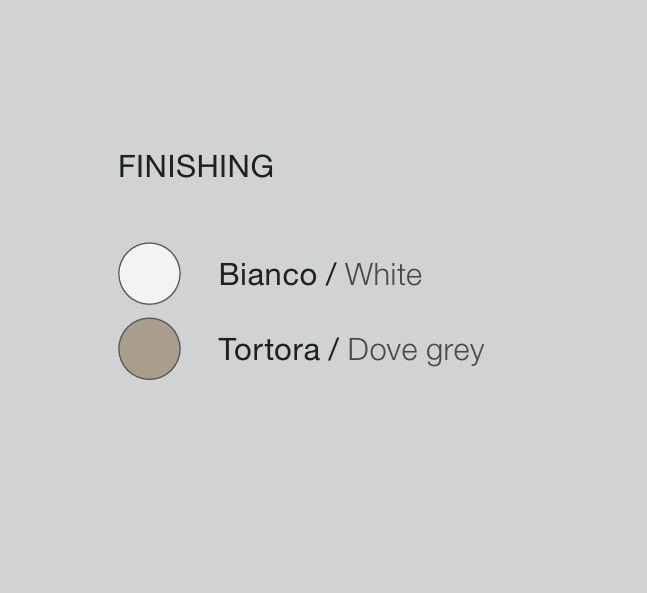
Task: Click the slash after Bianco
Action: point(330,274)
